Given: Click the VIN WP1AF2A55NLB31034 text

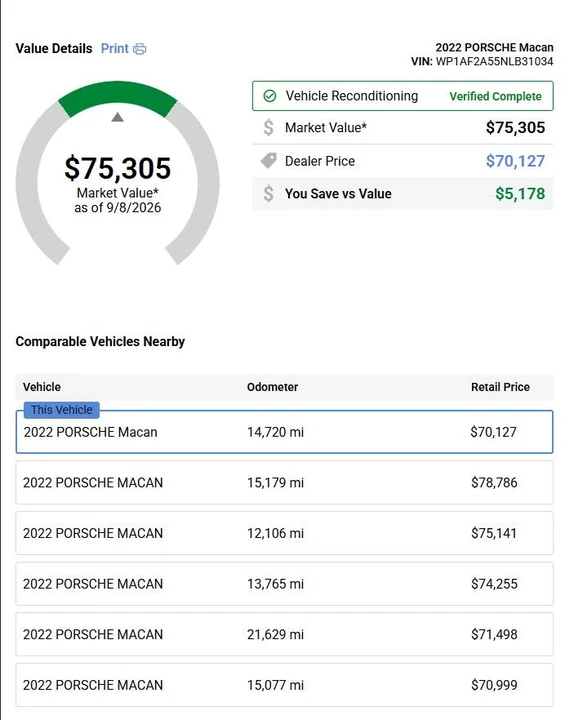Looking at the screenshot, I should 482,62.
